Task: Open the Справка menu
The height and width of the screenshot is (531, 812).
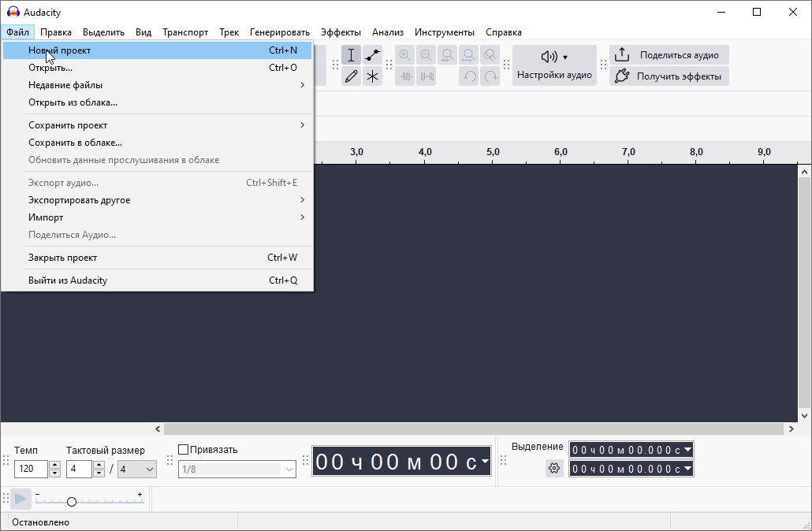Action: click(x=503, y=32)
